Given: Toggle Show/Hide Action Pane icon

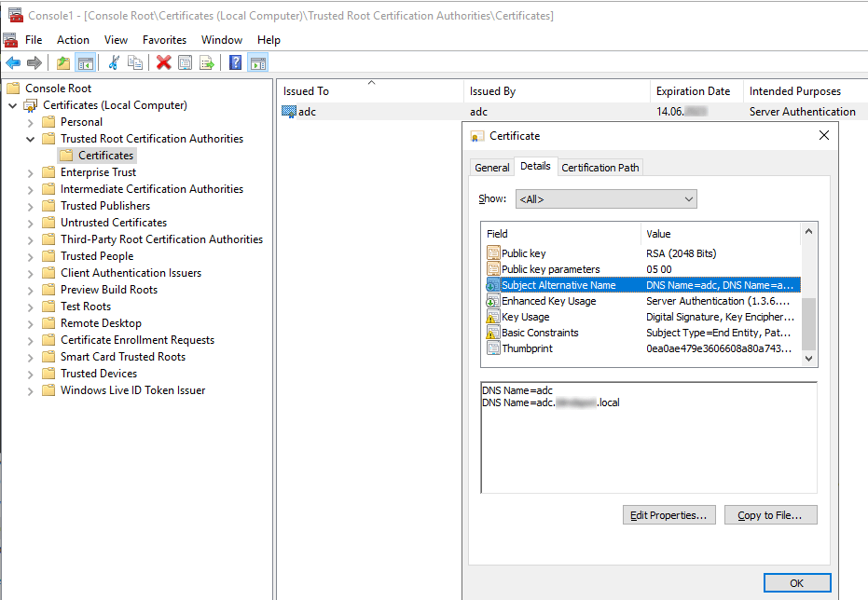Looking at the screenshot, I should pos(258,63).
